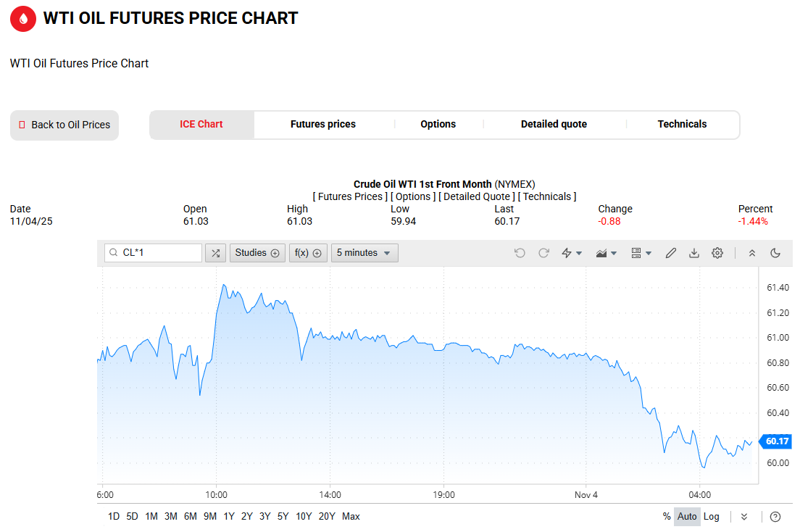
Task: Open the lightning events dropdown
Action: click(572, 253)
